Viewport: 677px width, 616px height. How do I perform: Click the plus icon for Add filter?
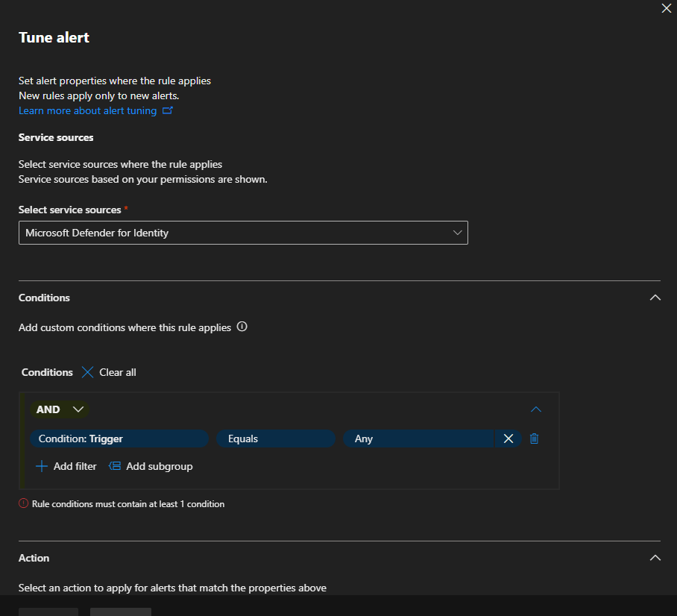42,466
